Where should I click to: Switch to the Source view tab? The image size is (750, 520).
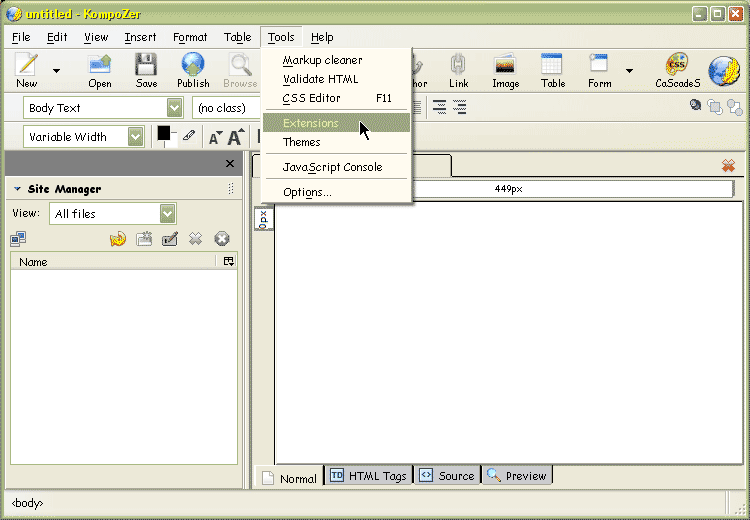point(447,476)
